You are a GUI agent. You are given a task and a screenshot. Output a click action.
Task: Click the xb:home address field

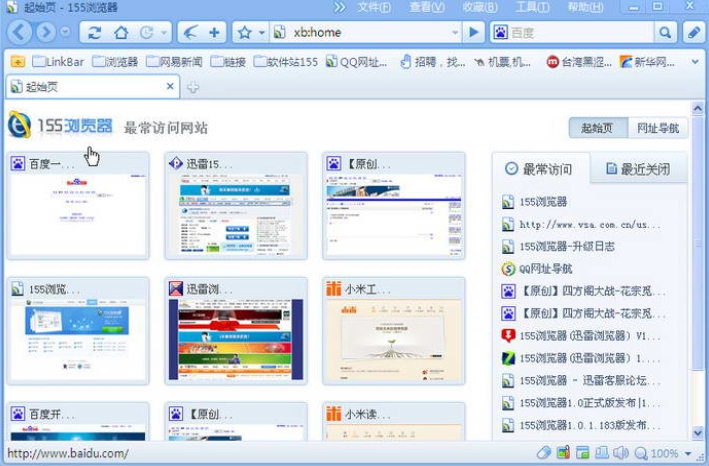point(367,33)
